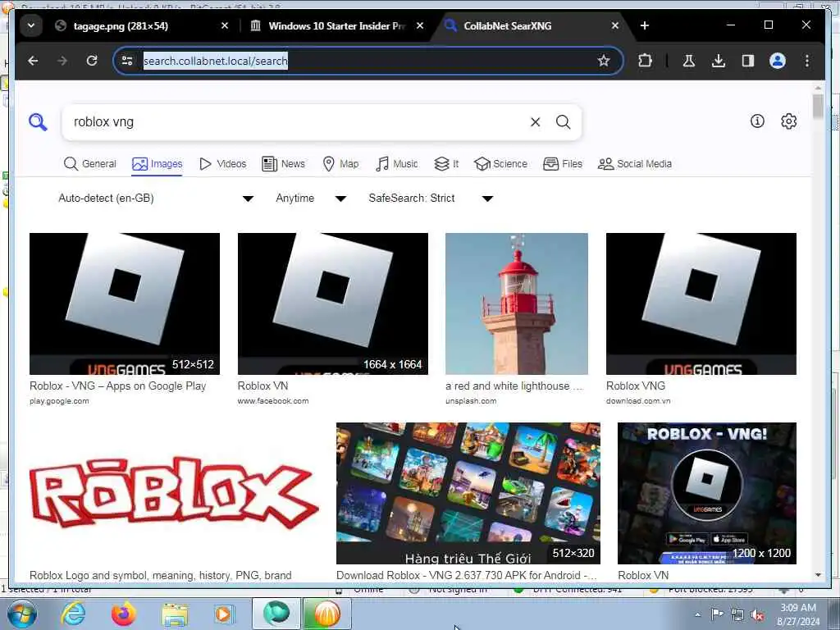Switch to Windows 10 Starter Insider tab
Screen dimensions: 840x630
[x=337, y=25]
